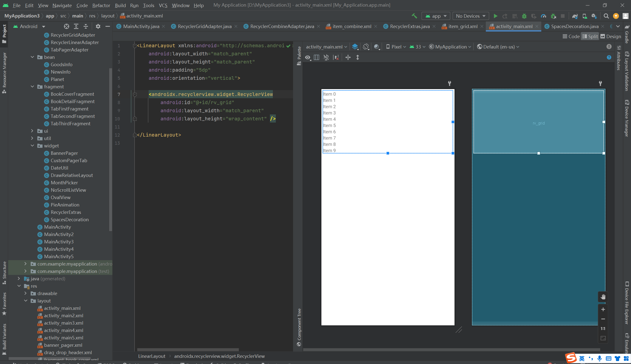Open the Refactor menu
This screenshot has width=631, height=364.
point(101,5)
